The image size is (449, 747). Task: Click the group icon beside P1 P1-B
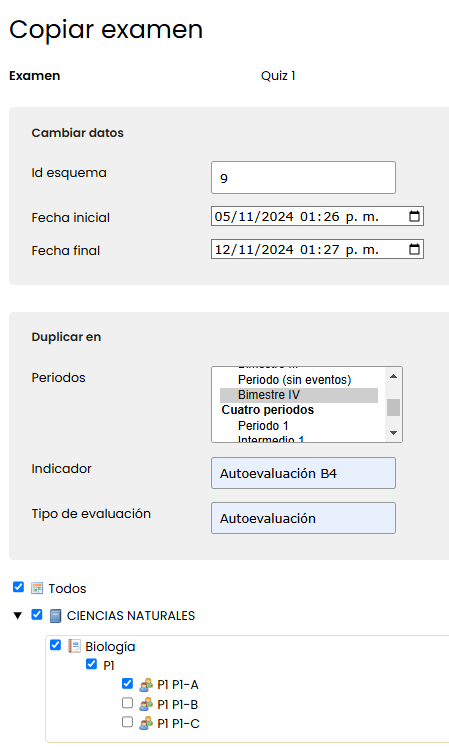(x=146, y=704)
